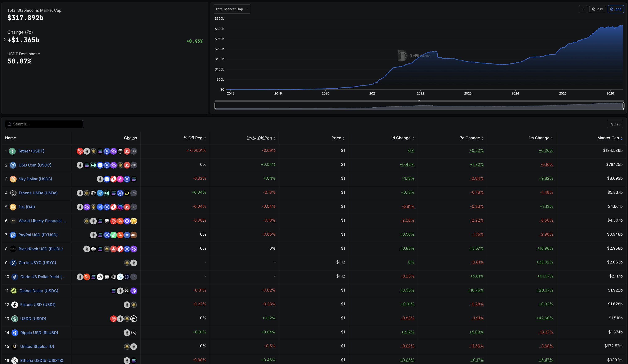The image size is (628, 364).
Task: Toggle sort order on Market Cap column
Action: pyautogui.click(x=621, y=138)
